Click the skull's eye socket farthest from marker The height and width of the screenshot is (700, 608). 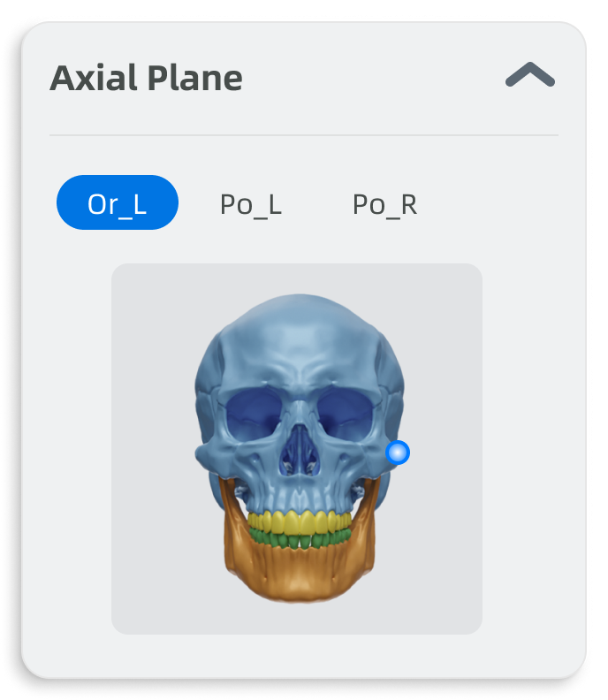coord(255,415)
